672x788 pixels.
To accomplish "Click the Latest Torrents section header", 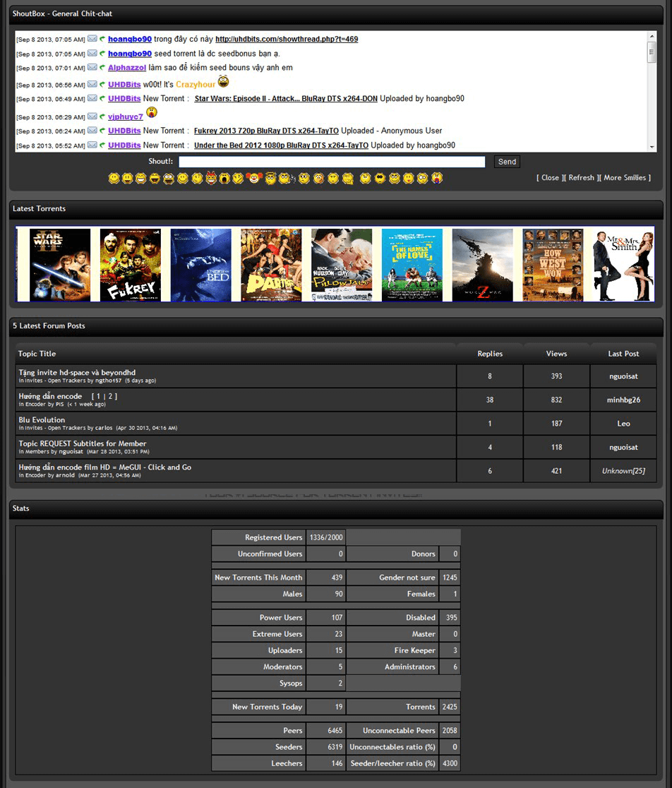I will [336, 208].
